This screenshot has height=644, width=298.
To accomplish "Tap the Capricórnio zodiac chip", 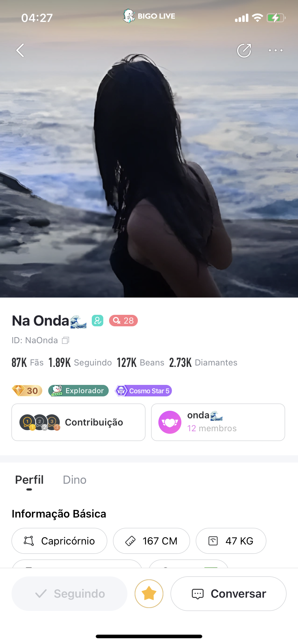I will (59, 541).
